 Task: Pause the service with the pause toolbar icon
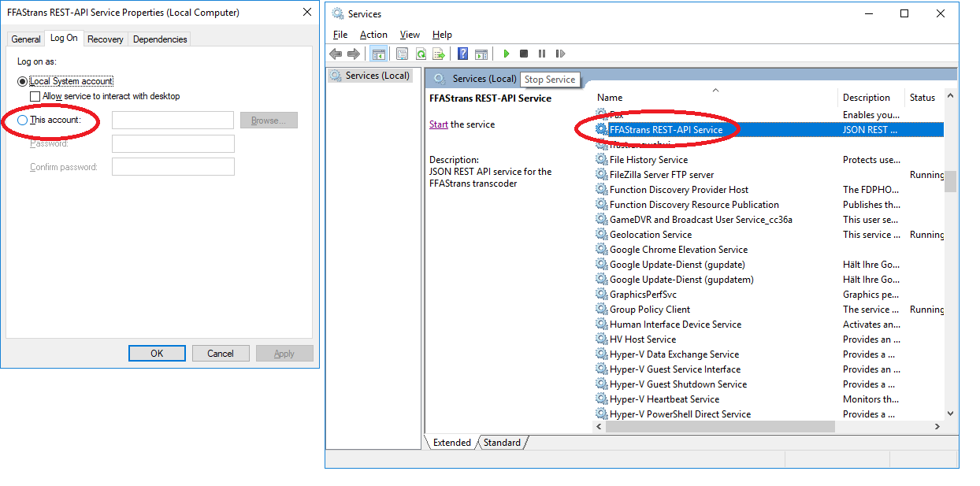[x=542, y=54]
